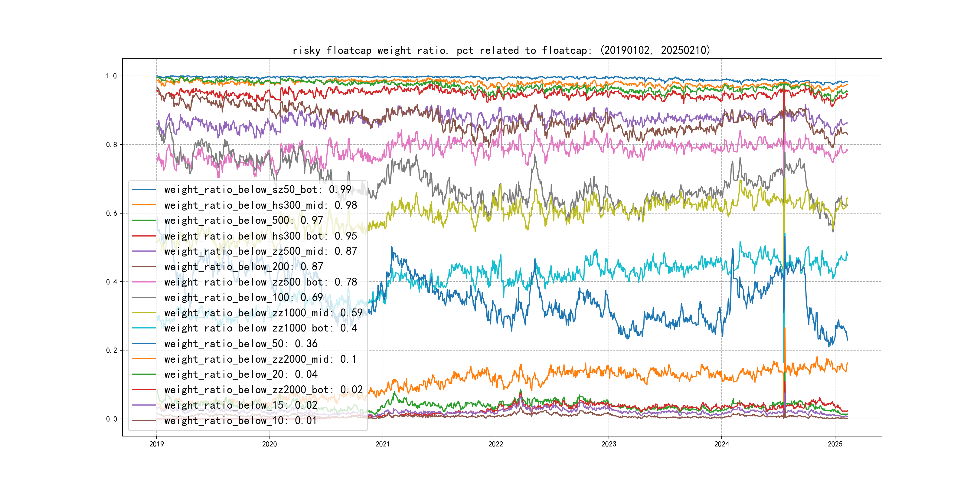Click the cyan swatch for zz1000_bot
This screenshot has width=980, height=490.
[144, 328]
